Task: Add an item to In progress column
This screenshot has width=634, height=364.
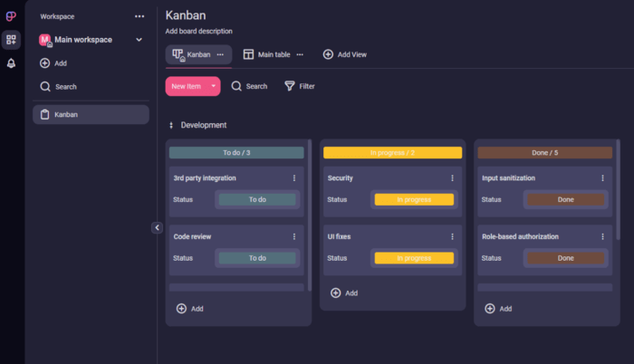Action: [343, 292]
